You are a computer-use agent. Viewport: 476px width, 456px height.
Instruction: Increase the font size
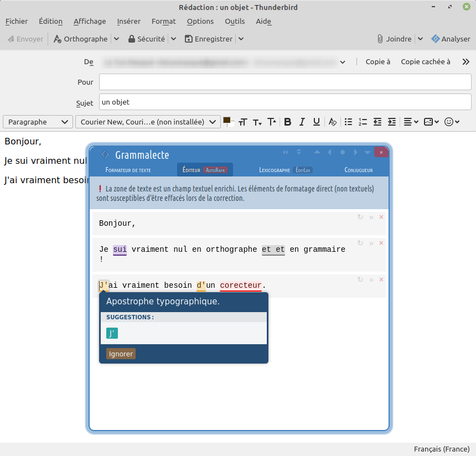pos(272,122)
